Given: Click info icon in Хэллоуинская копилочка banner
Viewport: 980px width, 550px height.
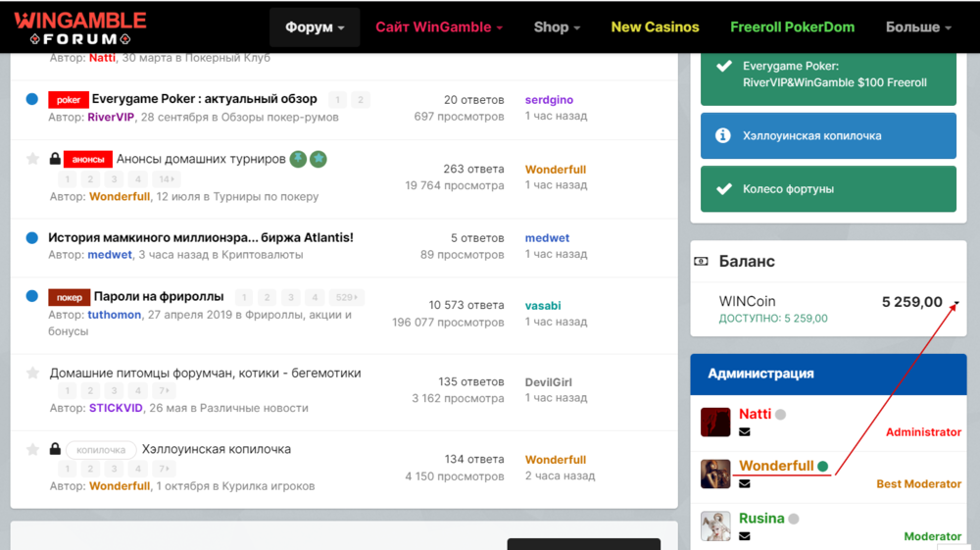Looking at the screenshot, I should (x=723, y=135).
